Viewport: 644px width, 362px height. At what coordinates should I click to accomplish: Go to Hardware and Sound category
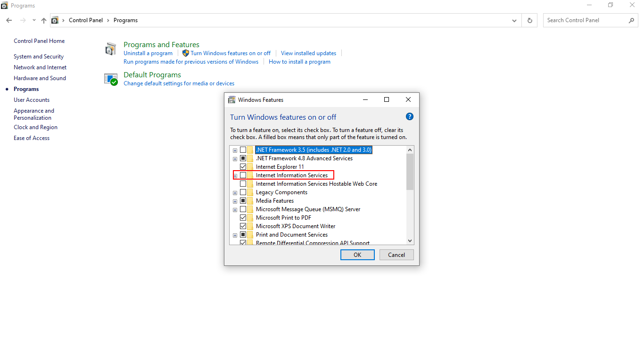[x=40, y=78]
